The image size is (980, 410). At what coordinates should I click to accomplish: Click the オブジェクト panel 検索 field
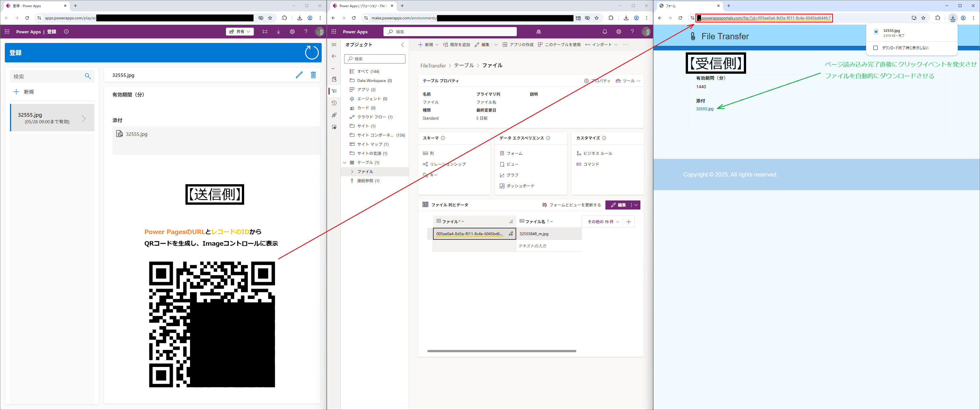tap(375, 59)
